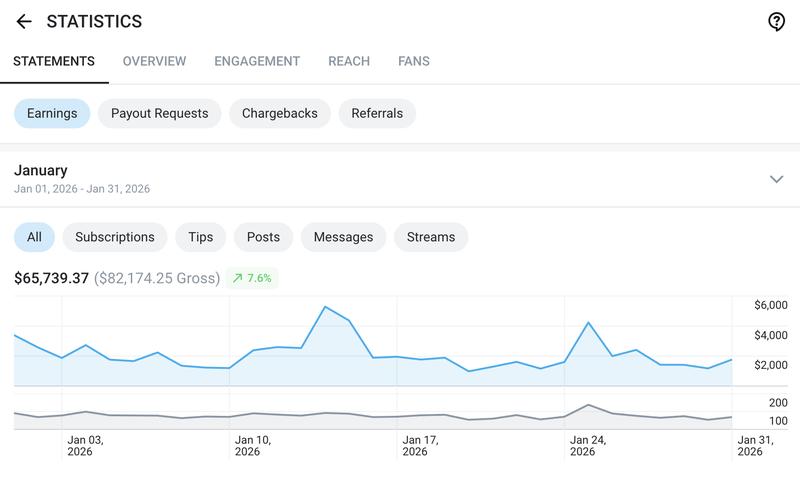Click the Statistics page title

click(x=94, y=21)
